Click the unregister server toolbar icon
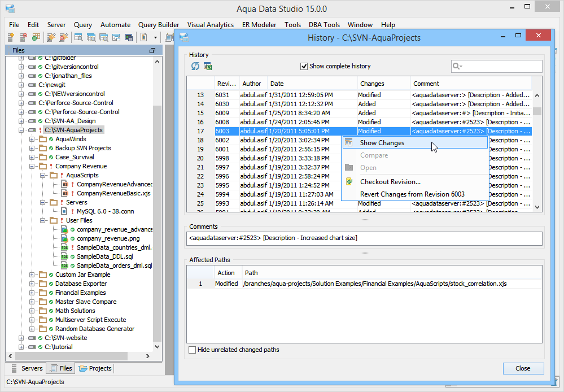The height and width of the screenshot is (392, 564). (x=23, y=37)
